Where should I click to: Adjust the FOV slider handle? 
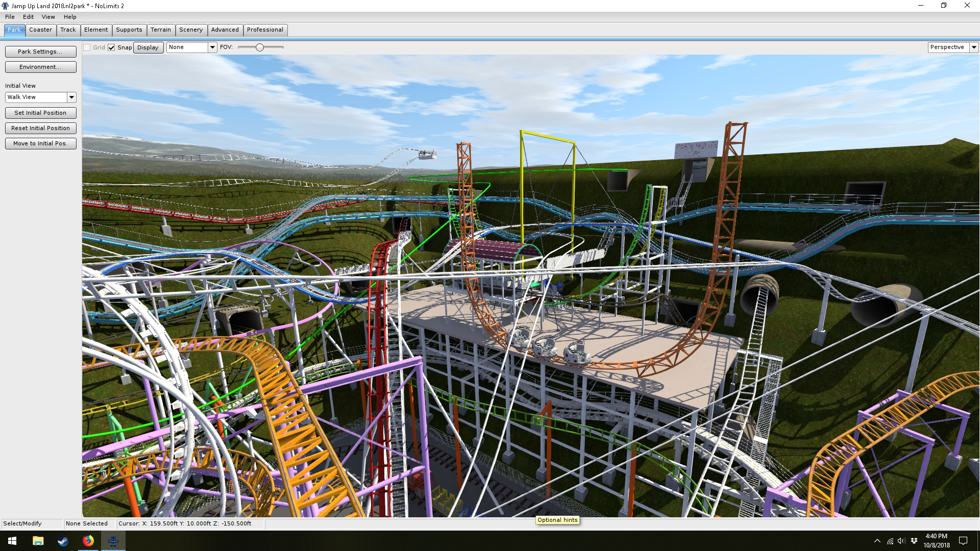[x=260, y=47]
